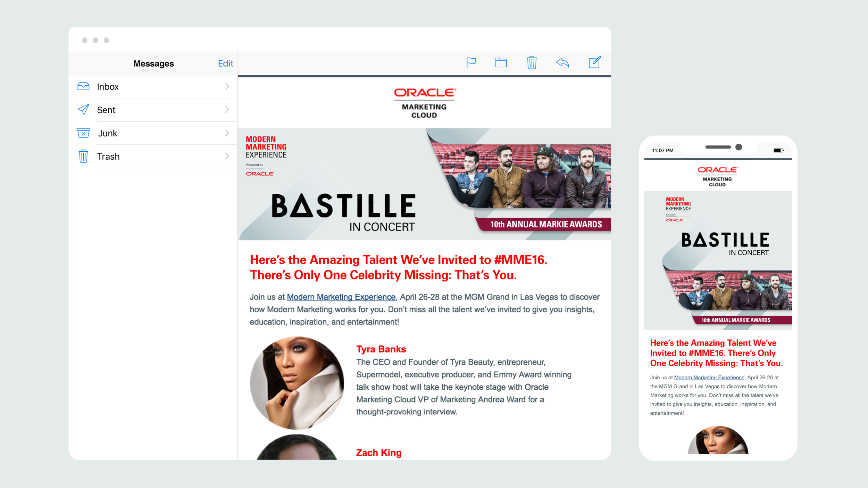Click Modern Marketing Experience logo in desktop banner
The height and width of the screenshot is (488, 868).
(x=266, y=156)
